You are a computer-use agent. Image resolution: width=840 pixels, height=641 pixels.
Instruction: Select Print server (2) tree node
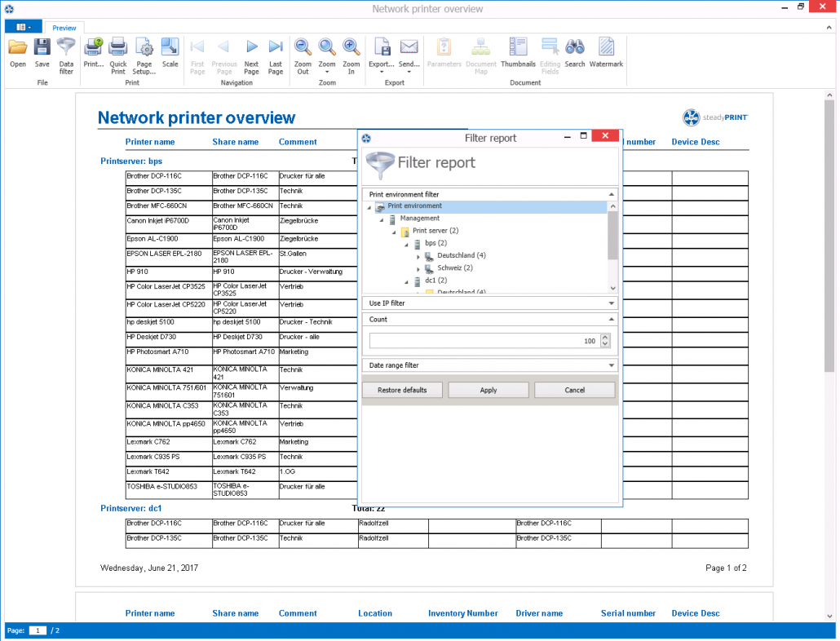click(435, 231)
